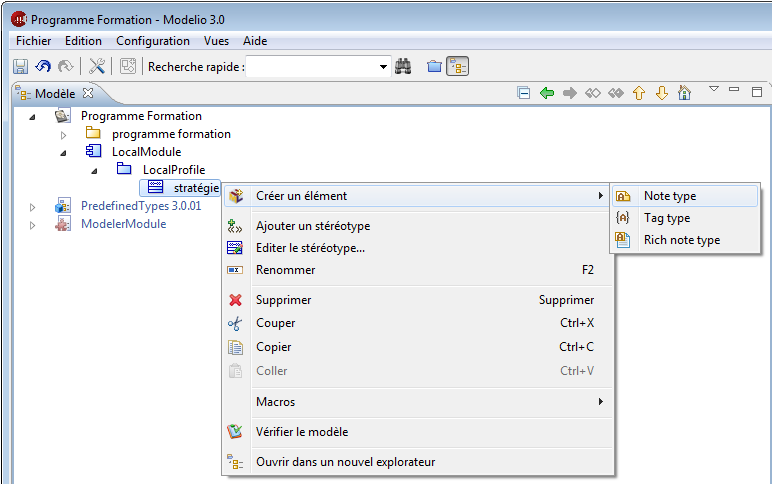Click the second double-diamond navigation icon

click(615, 93)
